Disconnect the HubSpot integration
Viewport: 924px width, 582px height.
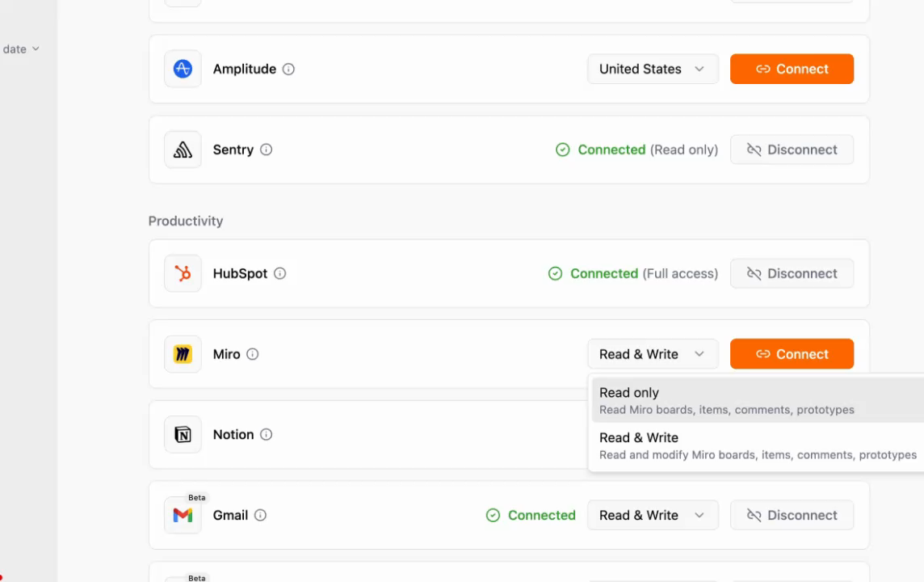tap(792, 273)
